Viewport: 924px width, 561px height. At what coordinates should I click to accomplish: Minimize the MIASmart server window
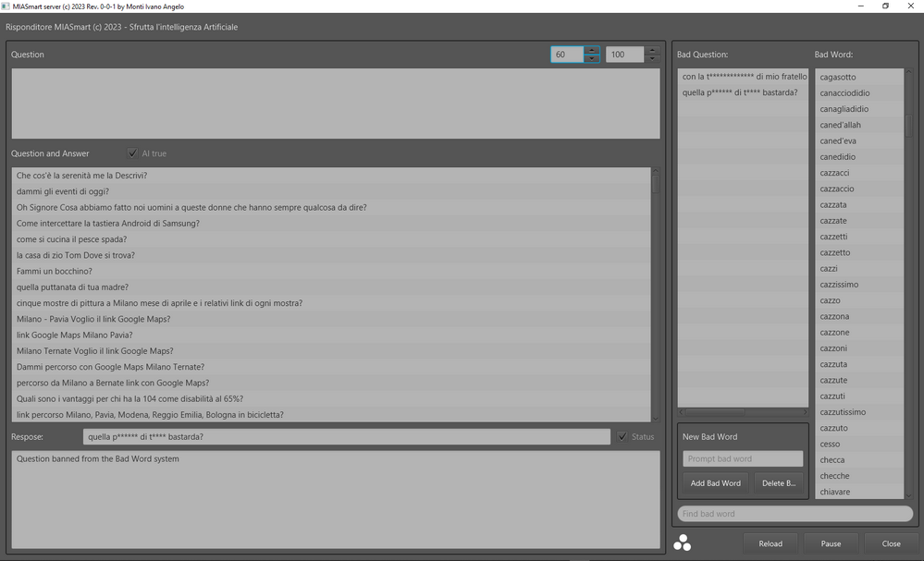[861, 6]
